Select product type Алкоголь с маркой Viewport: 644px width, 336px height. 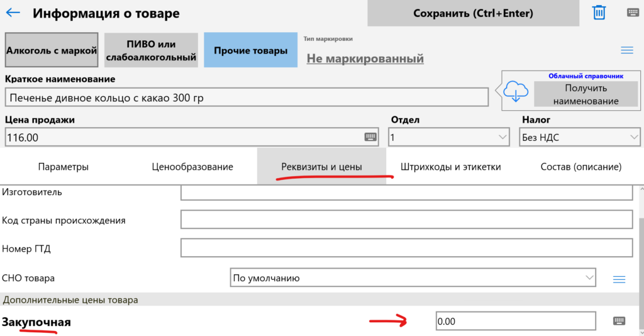[x=52, y=50]
